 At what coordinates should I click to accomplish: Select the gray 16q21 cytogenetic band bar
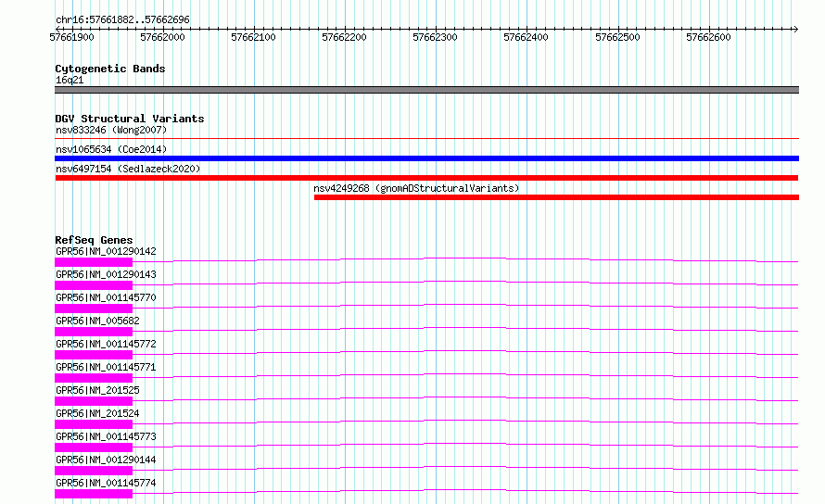[x=426, y=90]
